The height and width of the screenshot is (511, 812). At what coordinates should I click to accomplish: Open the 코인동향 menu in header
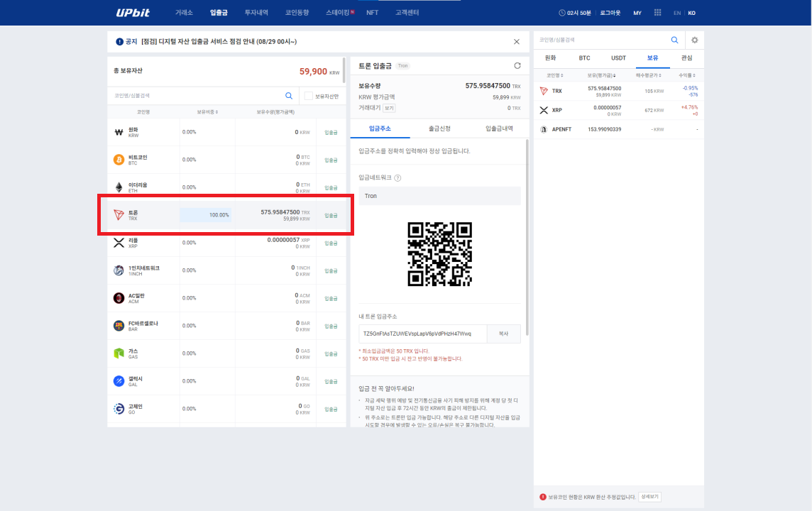[x=297, y=13]
